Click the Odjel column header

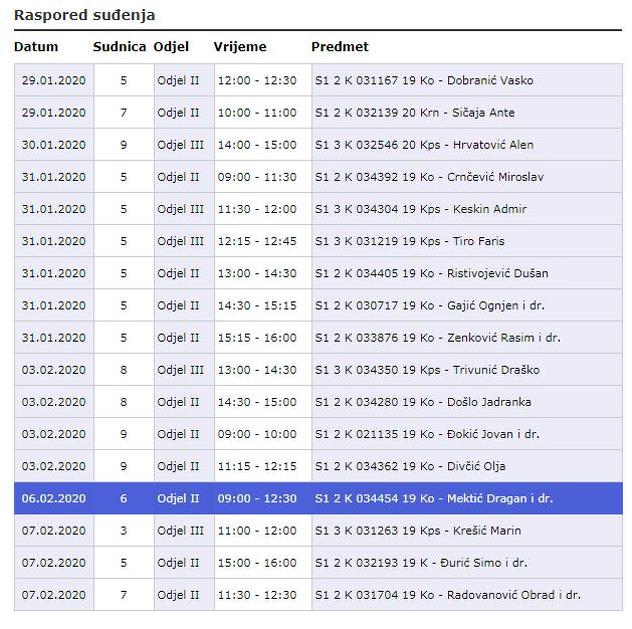tap(171, 47)
